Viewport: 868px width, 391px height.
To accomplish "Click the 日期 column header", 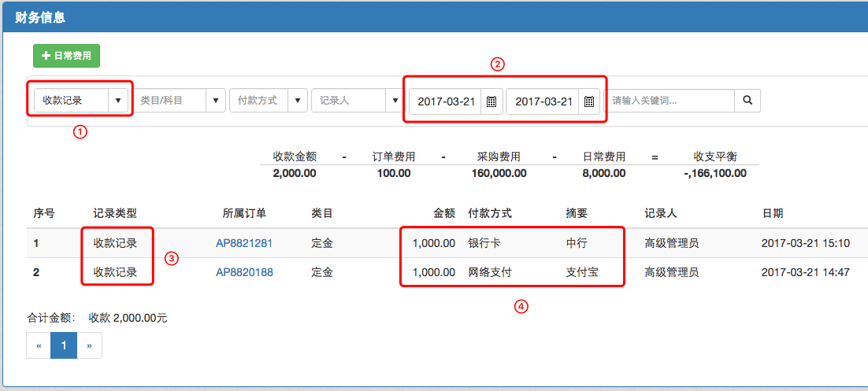I will (x=772, y=213).
